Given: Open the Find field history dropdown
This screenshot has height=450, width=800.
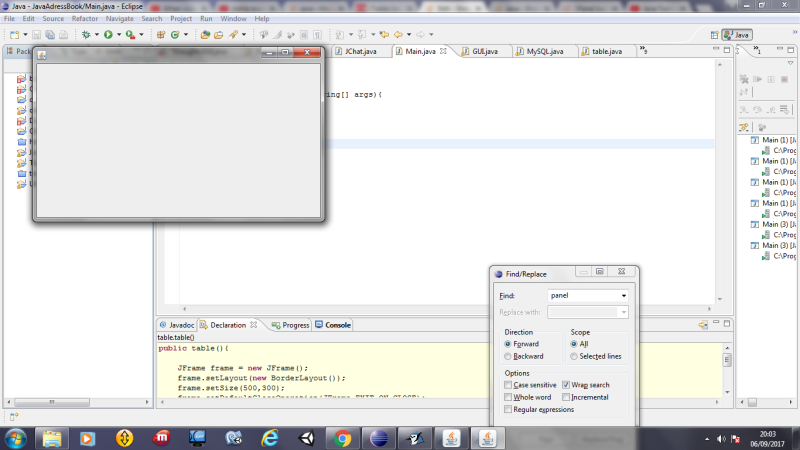Looking at the screenshot, I should click(623, 296).
